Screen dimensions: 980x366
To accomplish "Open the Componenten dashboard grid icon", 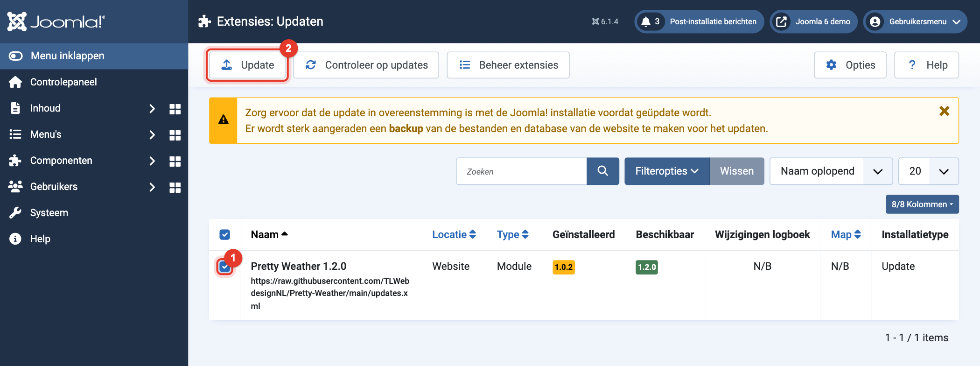I will 175,161.
